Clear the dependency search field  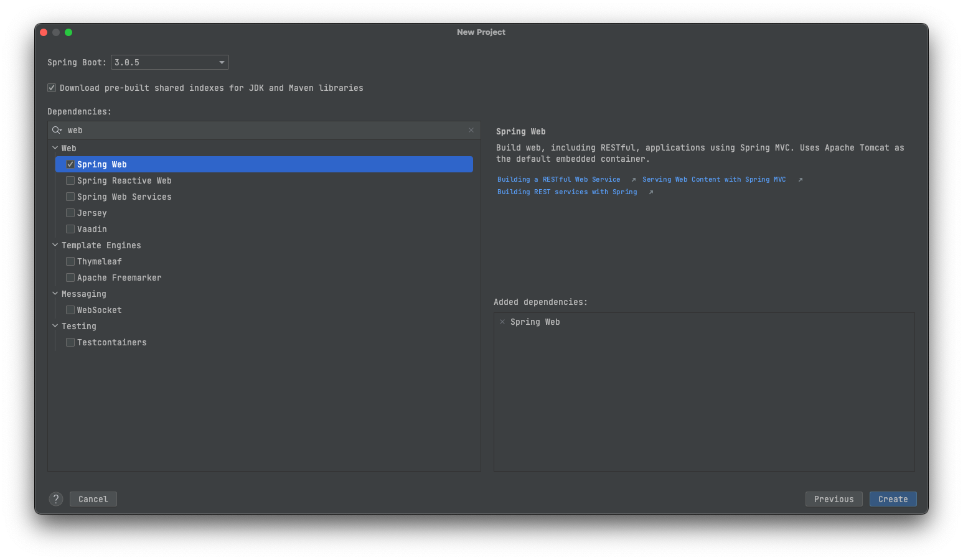point(471,130)
